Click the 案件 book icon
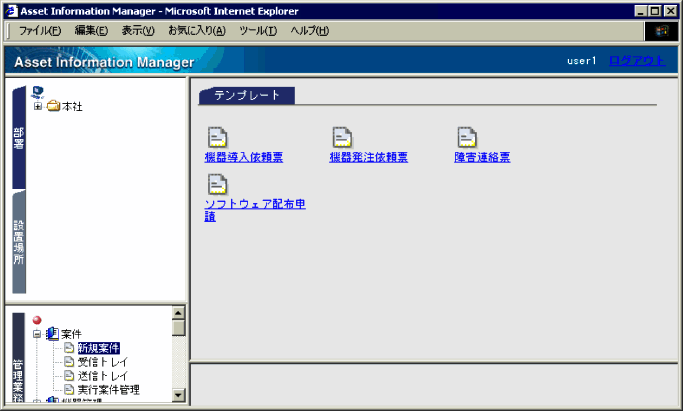This screenshot has width=683, height=411. click(x=52, y=334)
